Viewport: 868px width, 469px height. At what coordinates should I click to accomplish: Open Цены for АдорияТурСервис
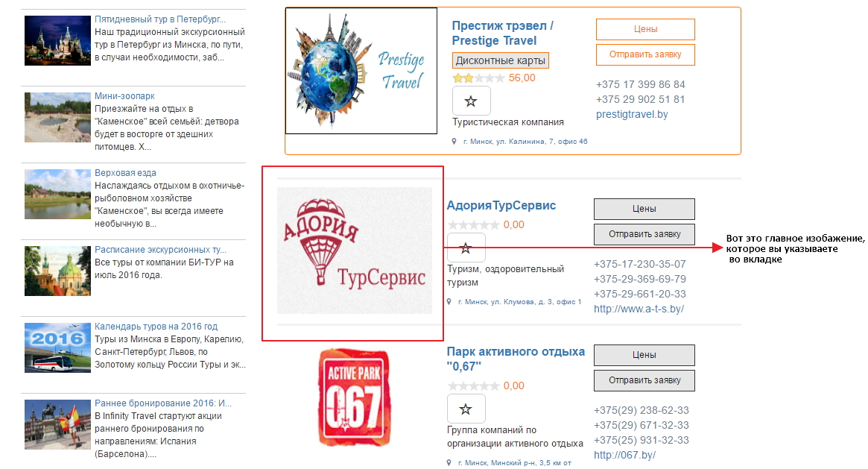pyautogui.click(x=644, y=209)
